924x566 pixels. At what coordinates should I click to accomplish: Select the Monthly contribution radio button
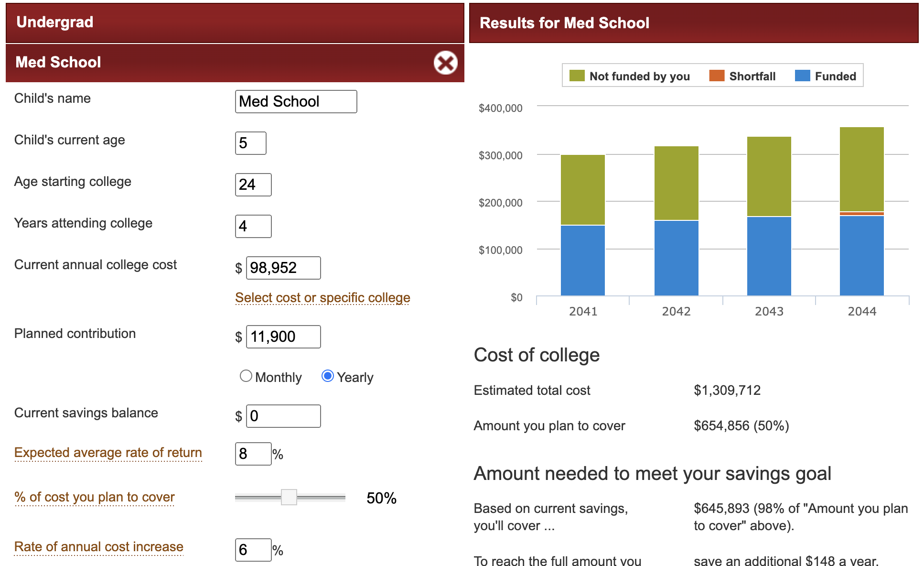pos(246,376)
